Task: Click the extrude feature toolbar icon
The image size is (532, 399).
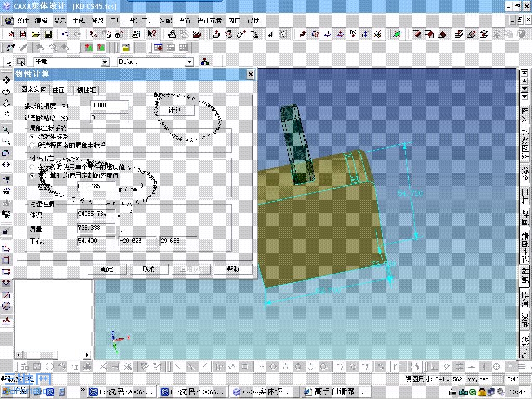Action: coord(216,34)
